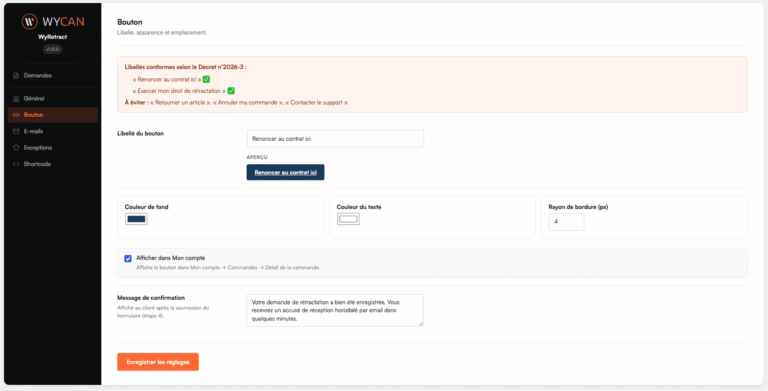Click the Message de confirmation textarea

335,310
